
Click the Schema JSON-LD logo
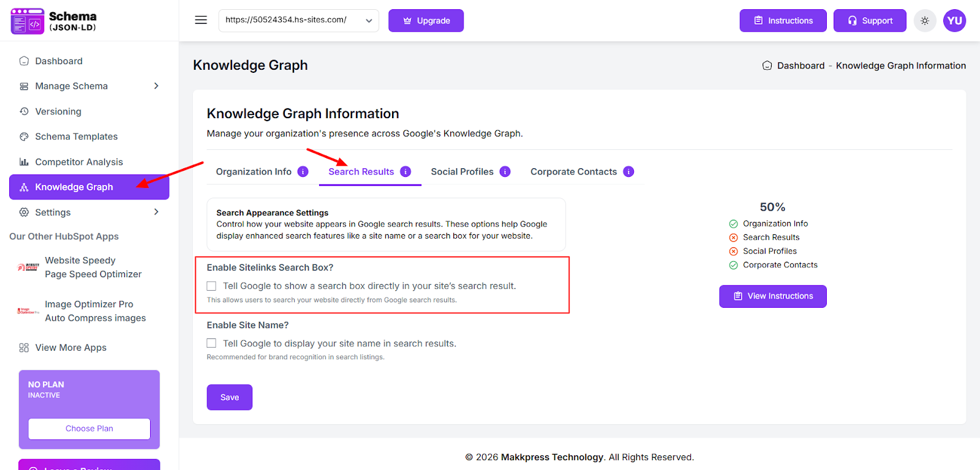54,21
